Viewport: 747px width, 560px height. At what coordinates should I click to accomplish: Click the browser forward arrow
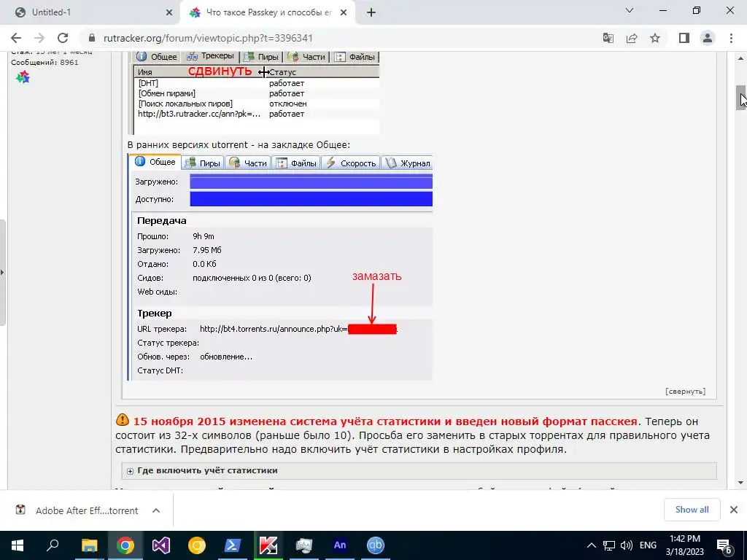(x=39, y=38)
